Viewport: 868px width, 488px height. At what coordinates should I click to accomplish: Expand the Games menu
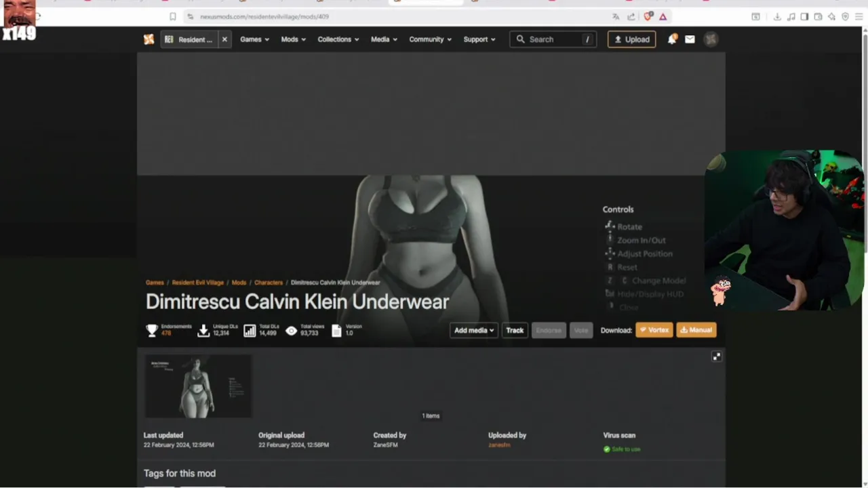point(254,39)
